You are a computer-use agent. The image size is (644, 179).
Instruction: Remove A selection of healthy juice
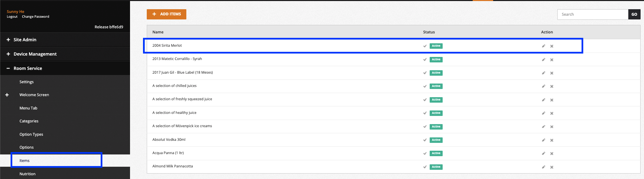552,113
